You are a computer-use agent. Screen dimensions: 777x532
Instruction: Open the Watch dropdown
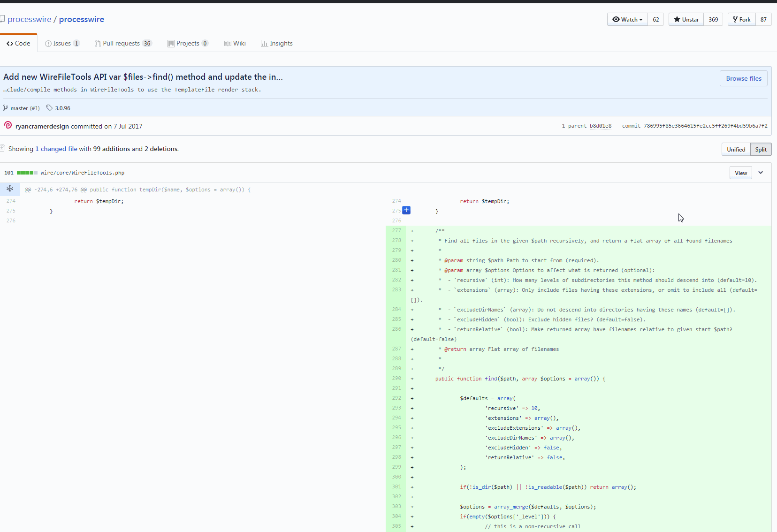click(627, 19)
